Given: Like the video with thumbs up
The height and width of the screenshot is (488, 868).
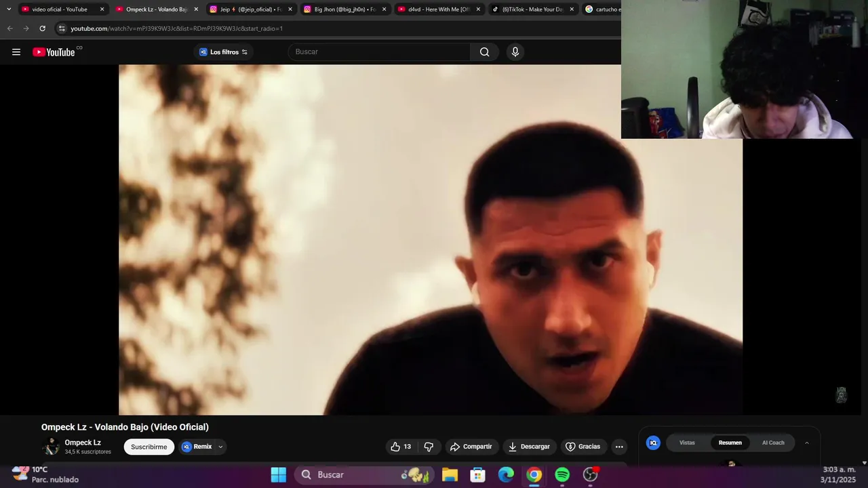Looking at the screenshot, I should (x=401, y=447).
